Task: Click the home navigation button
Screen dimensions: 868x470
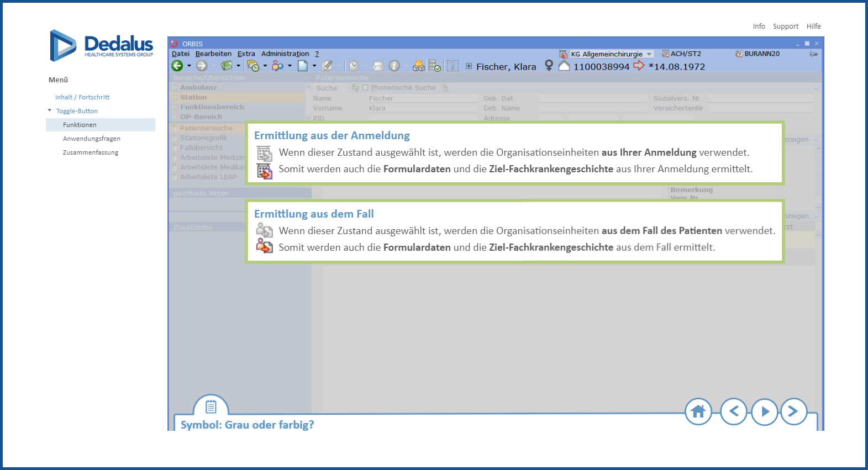Action: pos(698,411)
